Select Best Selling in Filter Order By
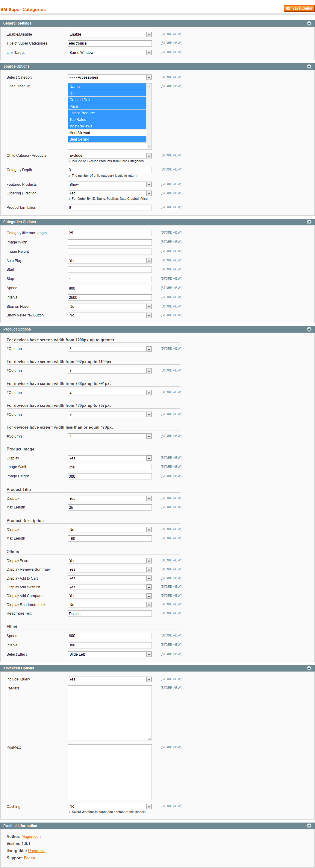The image size is (315, 868). click(x=107, y=139)
